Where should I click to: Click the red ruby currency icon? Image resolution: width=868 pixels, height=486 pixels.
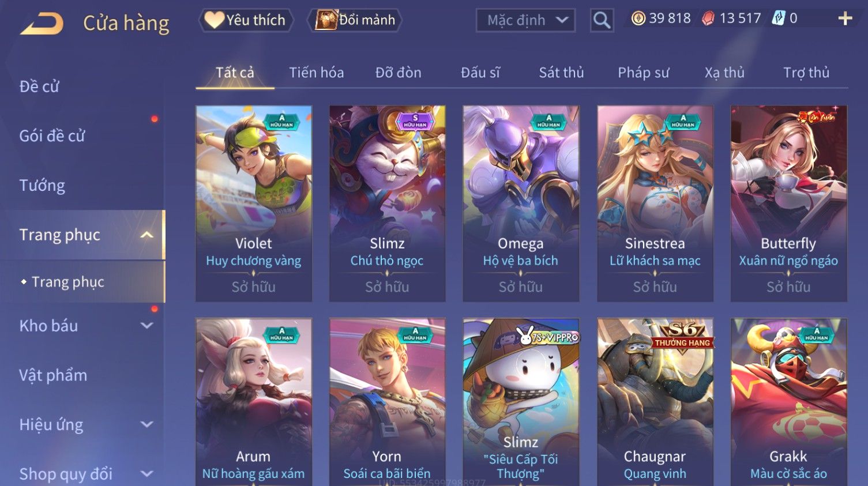[x=708, y=18]
